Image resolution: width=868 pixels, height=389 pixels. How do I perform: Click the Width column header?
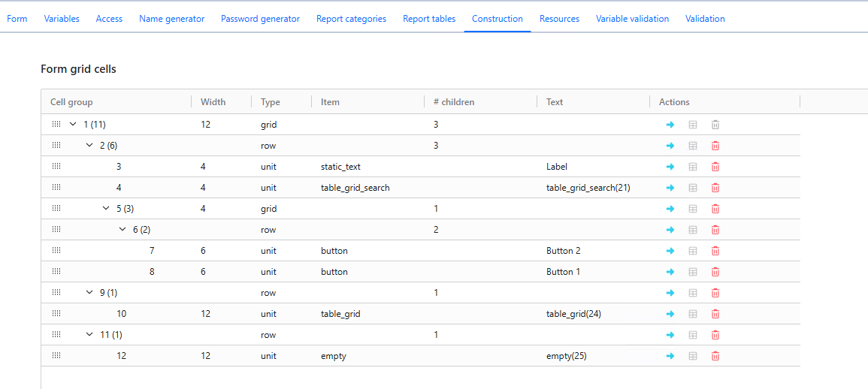(x=213, y=102)
